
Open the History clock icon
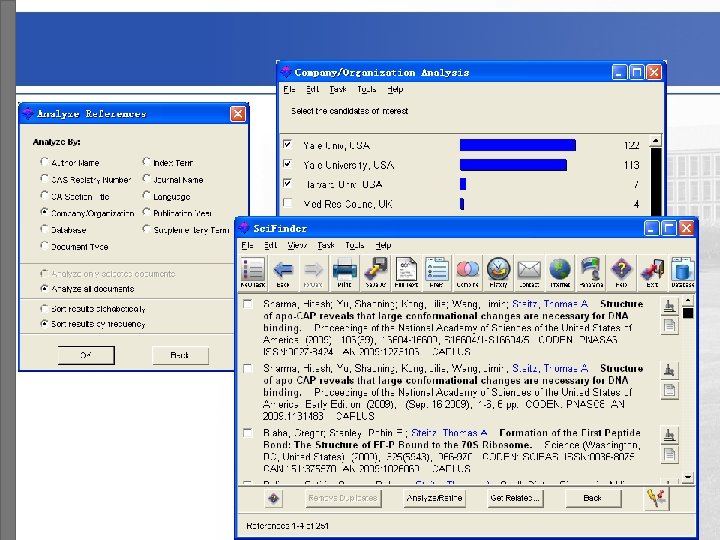(498, 273)
